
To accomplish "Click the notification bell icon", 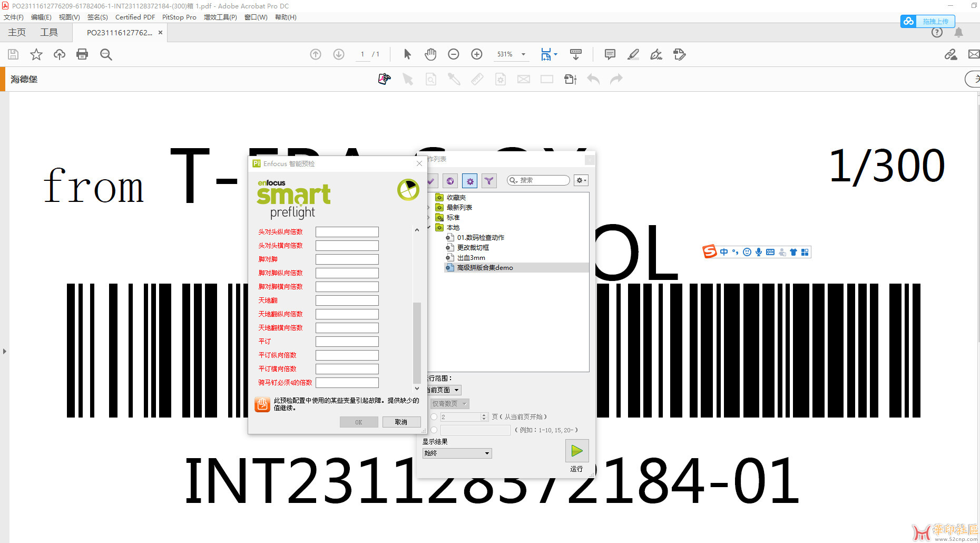I will tap(959, 33).
